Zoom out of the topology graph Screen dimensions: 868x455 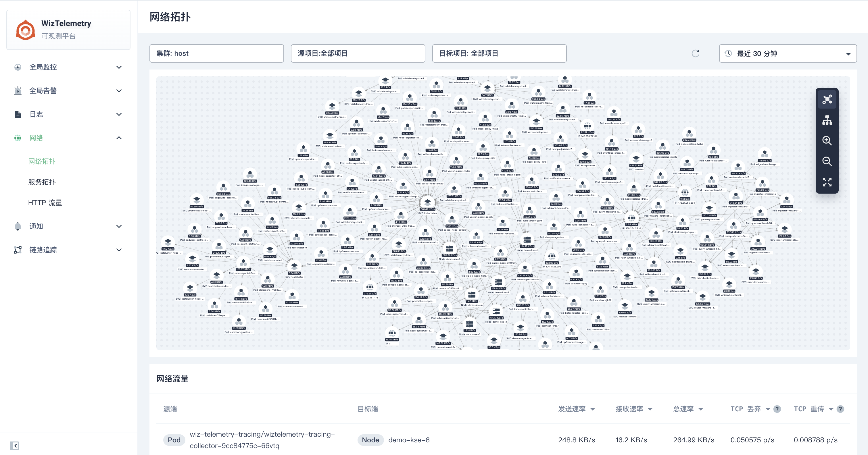(x=827, y=161)
